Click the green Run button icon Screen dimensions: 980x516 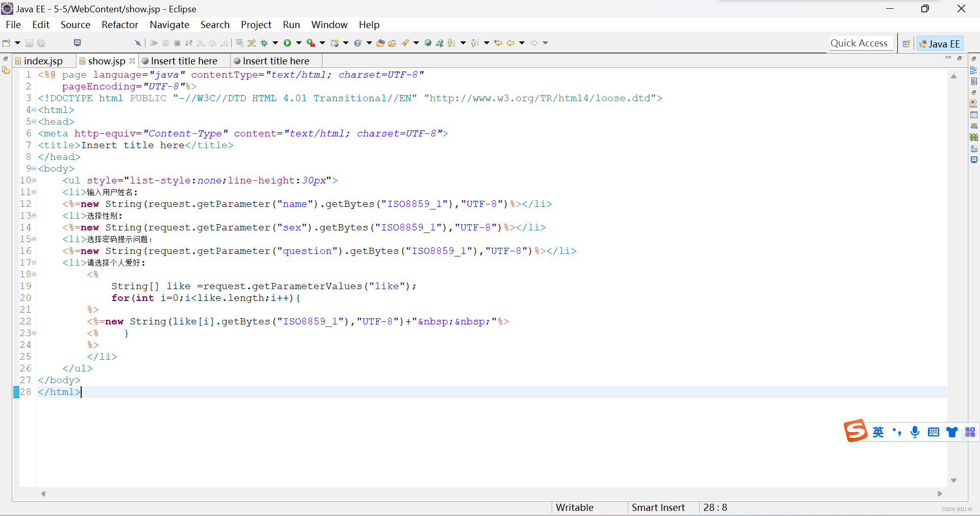tap(287, 43)
